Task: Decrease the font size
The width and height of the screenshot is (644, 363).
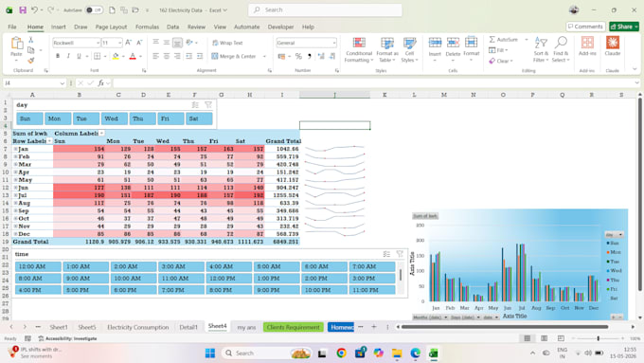Action: pyautogui.click(x=139, y=43)
